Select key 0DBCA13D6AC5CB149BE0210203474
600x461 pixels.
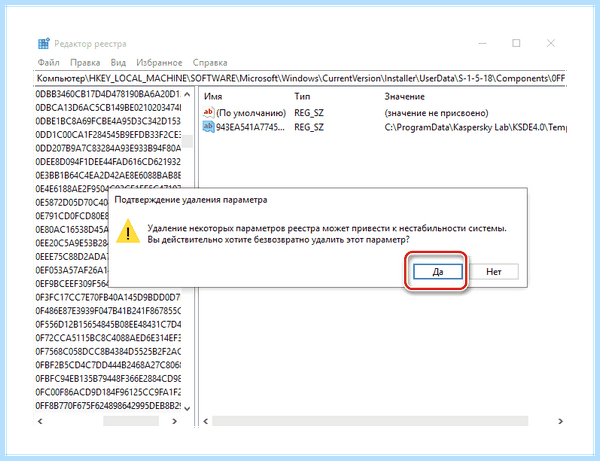(x=108, y=108)
